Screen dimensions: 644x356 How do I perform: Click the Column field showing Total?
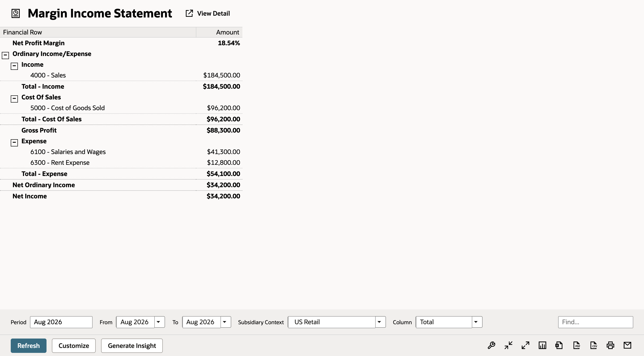[444, 322]
